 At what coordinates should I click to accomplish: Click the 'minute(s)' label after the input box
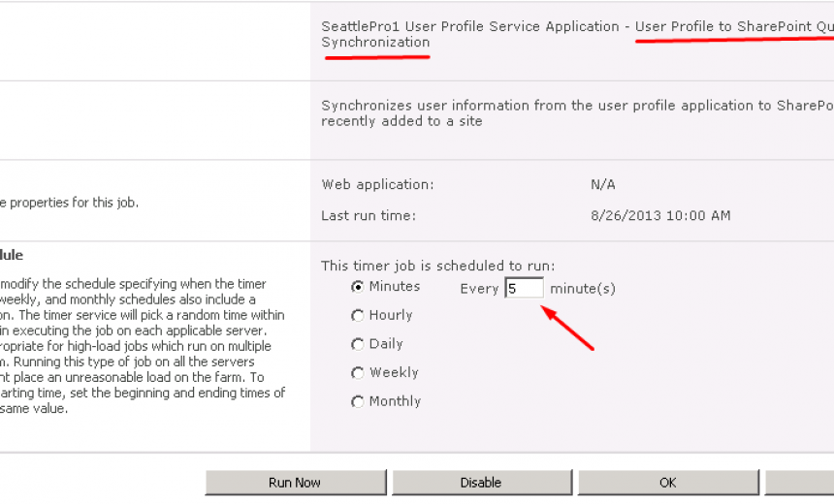click(x=583, y=289)
